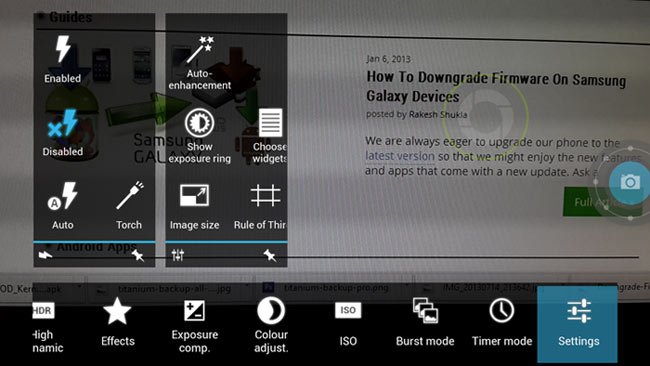
Task: Pin the settings widget panel
Action: (270, 255)
